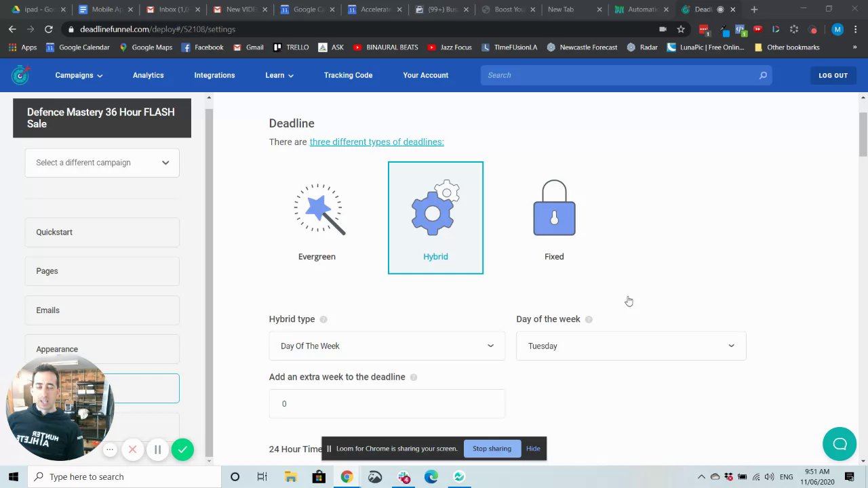Open Select a different campaign dropdown

pyautogui.click(x=102, y=163)
